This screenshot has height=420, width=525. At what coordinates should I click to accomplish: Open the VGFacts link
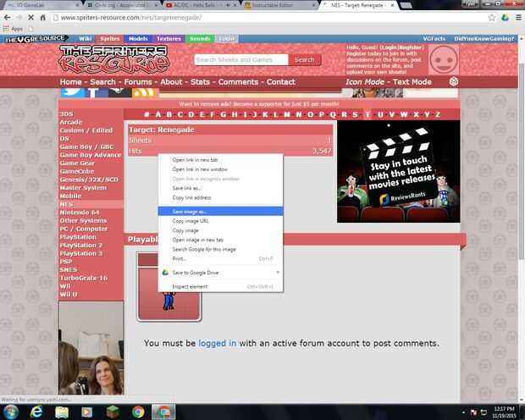pos(434,39)
